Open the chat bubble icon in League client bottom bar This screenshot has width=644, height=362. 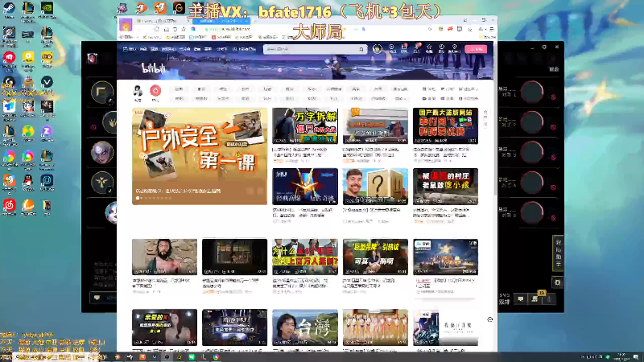pos(521,298)
